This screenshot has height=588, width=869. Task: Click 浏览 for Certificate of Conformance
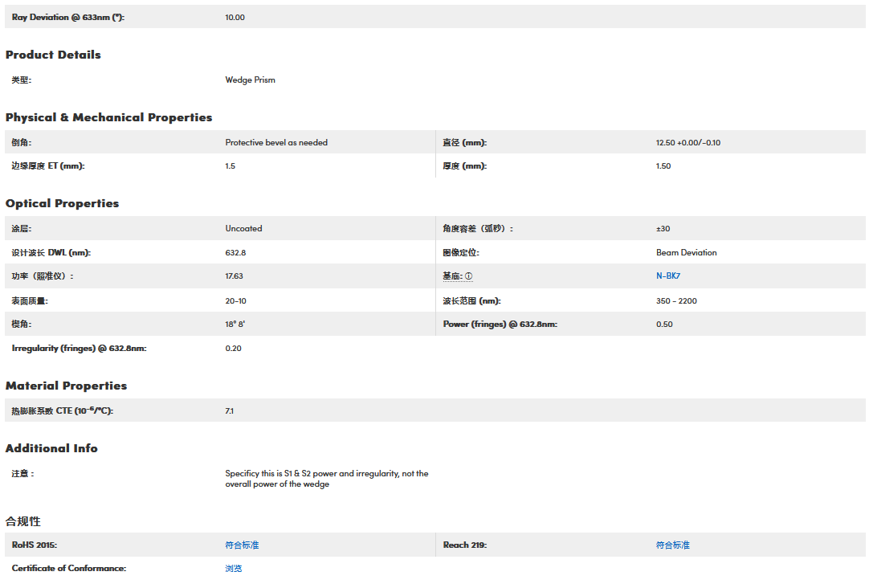(234, 569)
